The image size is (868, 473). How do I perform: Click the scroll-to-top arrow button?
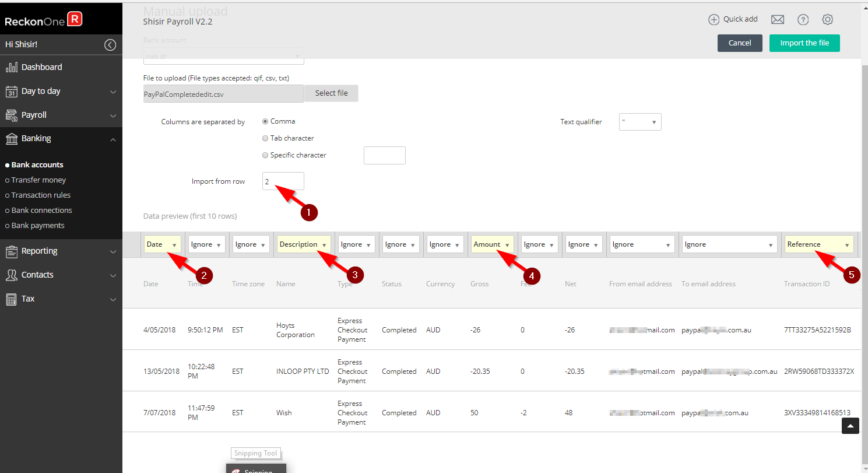point(851,426)
